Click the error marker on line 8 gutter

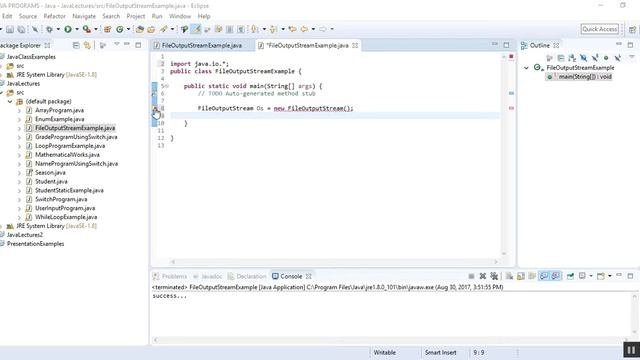tap(155, 108)
